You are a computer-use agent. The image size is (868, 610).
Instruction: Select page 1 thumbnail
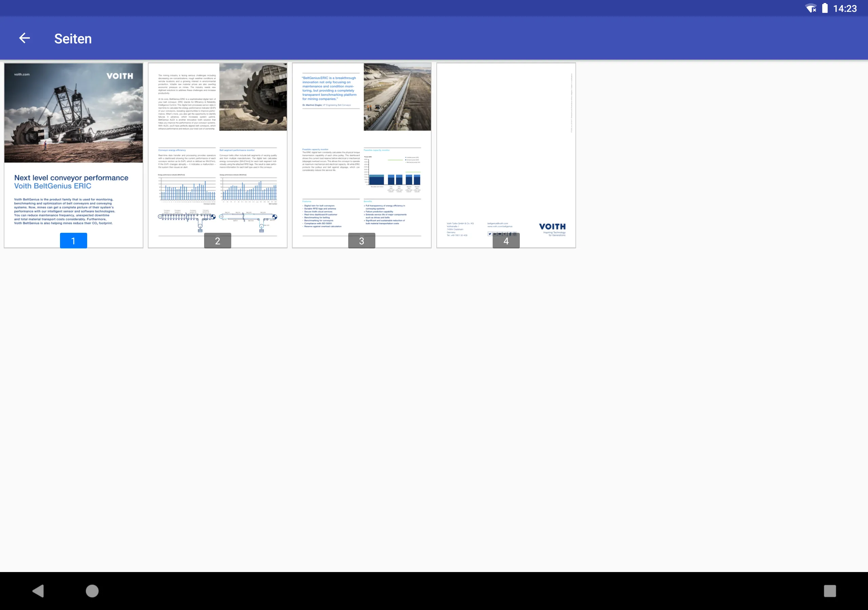pos(73,155)
